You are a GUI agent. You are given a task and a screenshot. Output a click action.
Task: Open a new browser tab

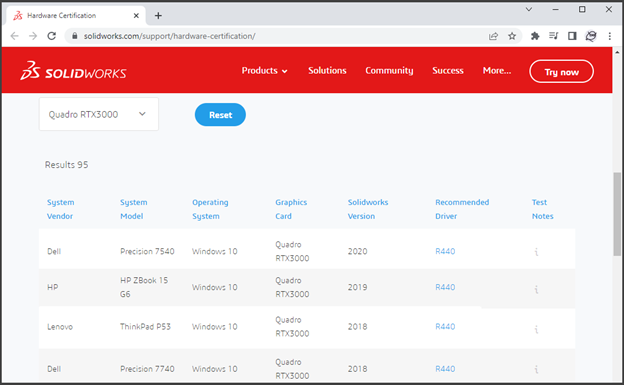158,16
